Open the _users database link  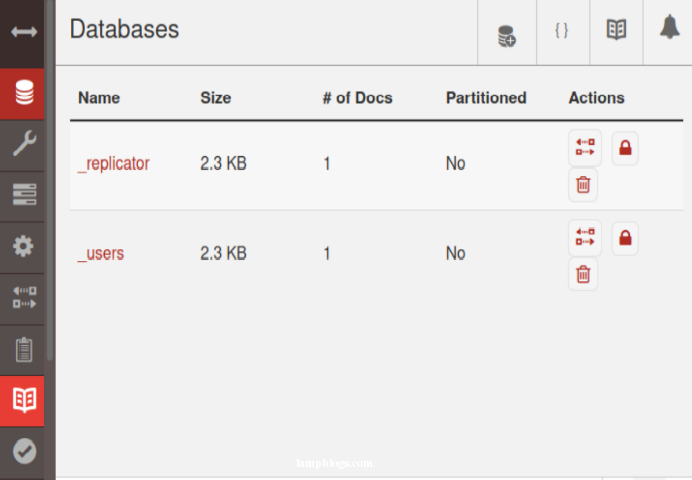coord(101,253)
